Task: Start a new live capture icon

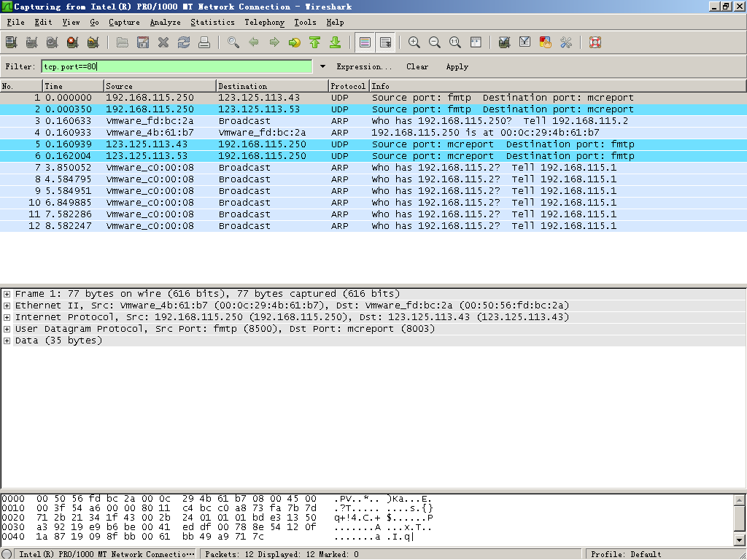Action: click(53, 42)
